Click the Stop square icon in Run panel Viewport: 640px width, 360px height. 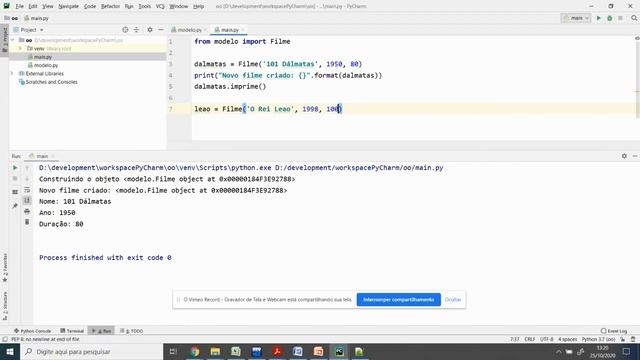[15, 179]
